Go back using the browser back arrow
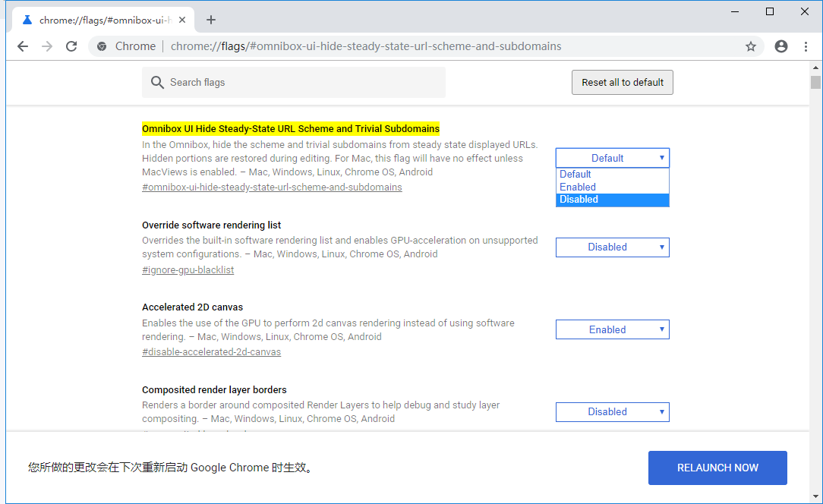Screen dimensions: 823x504 (x=23, y=46)
